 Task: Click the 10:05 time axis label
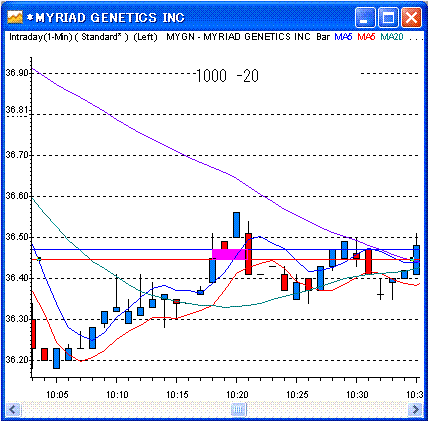point(57,395)
